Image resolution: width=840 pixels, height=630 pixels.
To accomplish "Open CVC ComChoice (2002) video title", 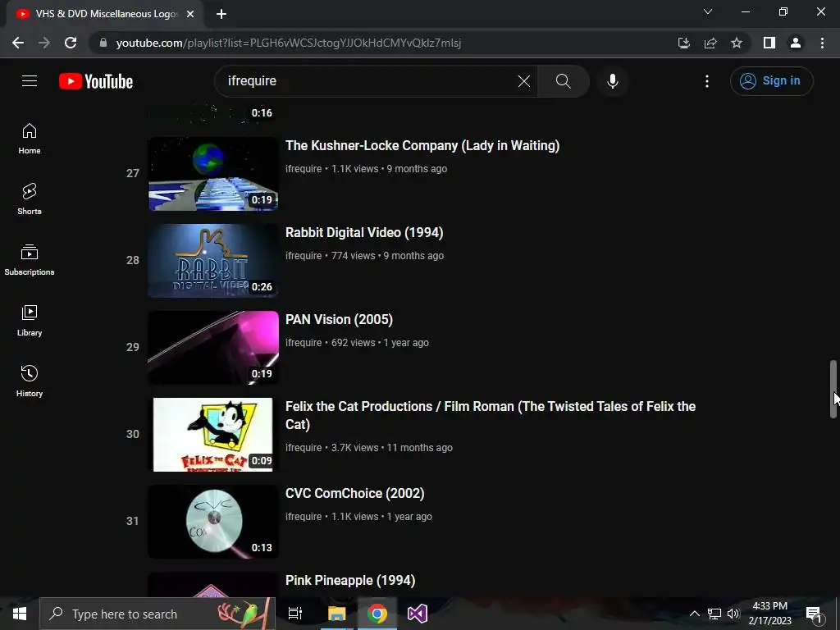I will coord(354,493).
